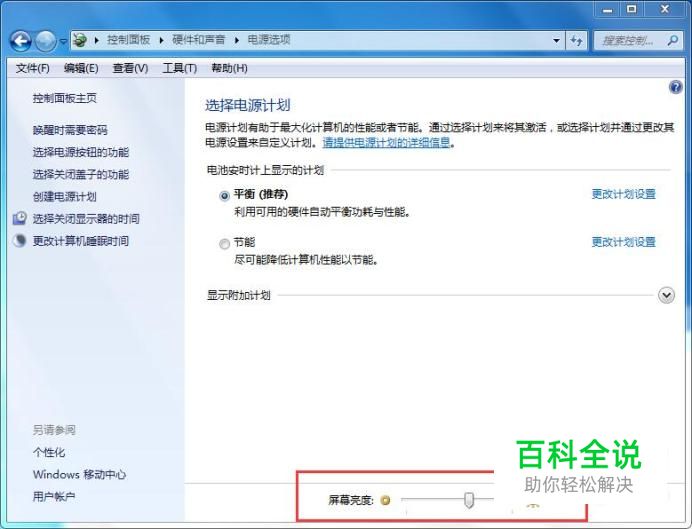The width and height of the screenshot is (692, 529).
Task: Select the 平衡 (推荐) power plan radio button
Action: [x=224, y=195]
